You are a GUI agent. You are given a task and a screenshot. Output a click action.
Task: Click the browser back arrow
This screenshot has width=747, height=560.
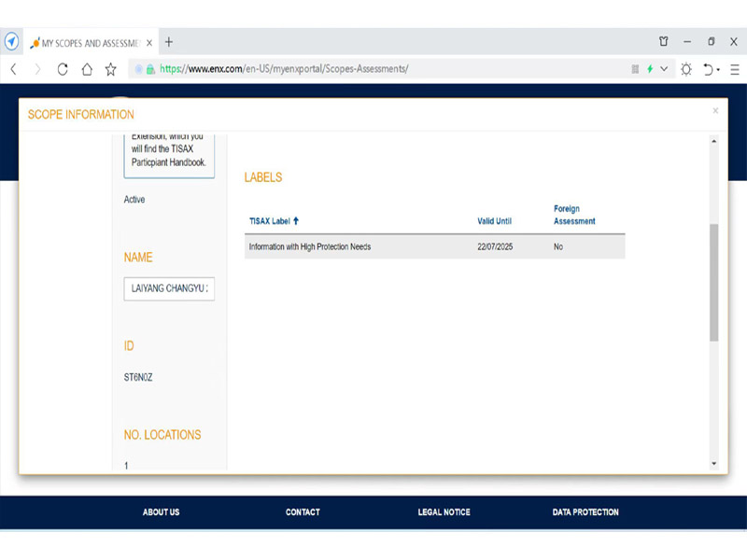coord(14,69)
